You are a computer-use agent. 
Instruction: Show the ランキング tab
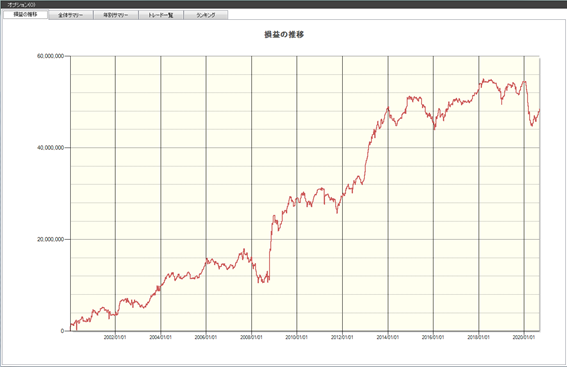pyautogui.click(x=206, y=15)
